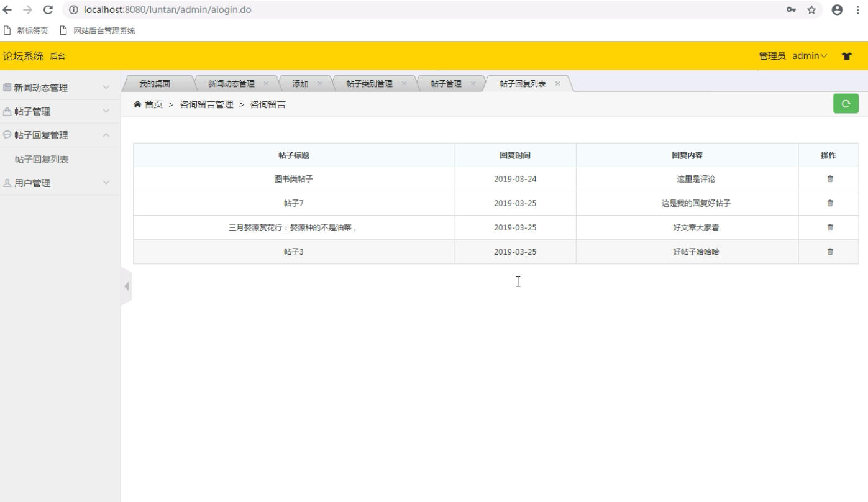
Task: Click the 操作 column header
Action: click(x=828, y=155)
